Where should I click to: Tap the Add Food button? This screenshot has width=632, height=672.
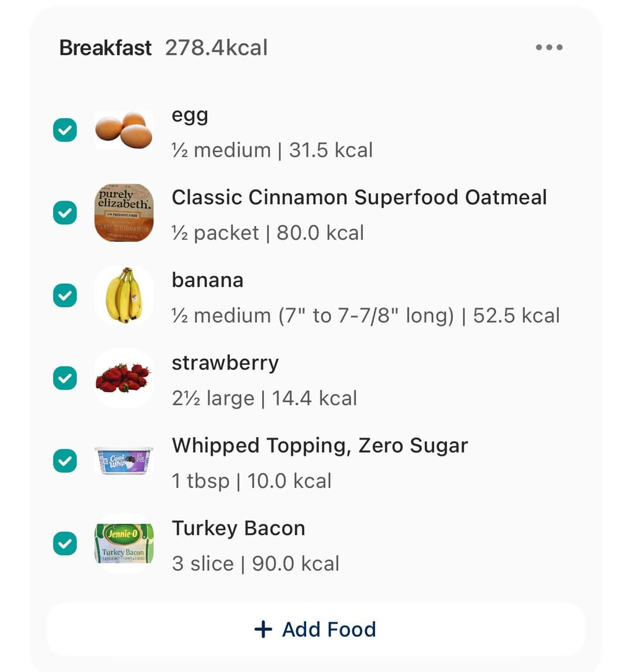(x=316, y=629)
